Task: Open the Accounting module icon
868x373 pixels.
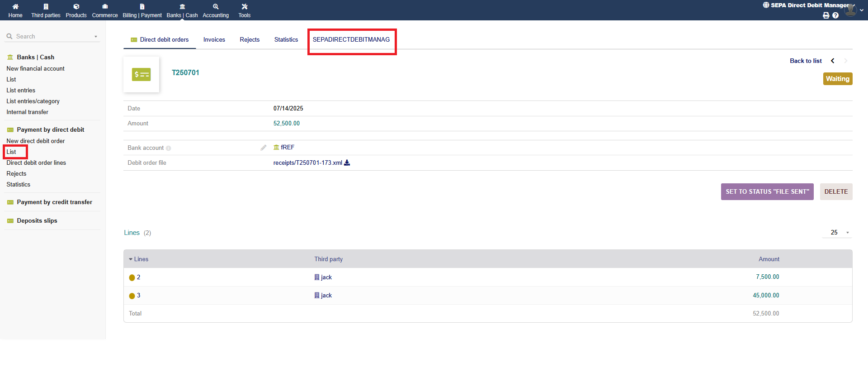Action: [x=216, y=7]
